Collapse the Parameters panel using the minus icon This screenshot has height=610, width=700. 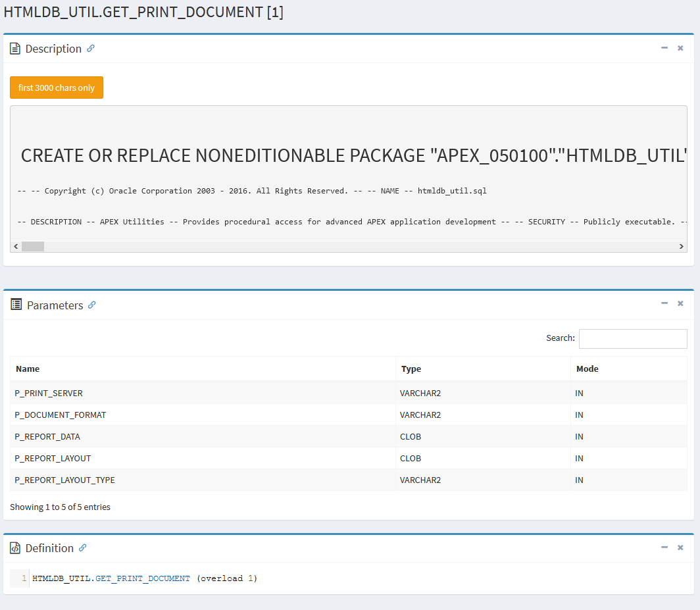point(664,303)
